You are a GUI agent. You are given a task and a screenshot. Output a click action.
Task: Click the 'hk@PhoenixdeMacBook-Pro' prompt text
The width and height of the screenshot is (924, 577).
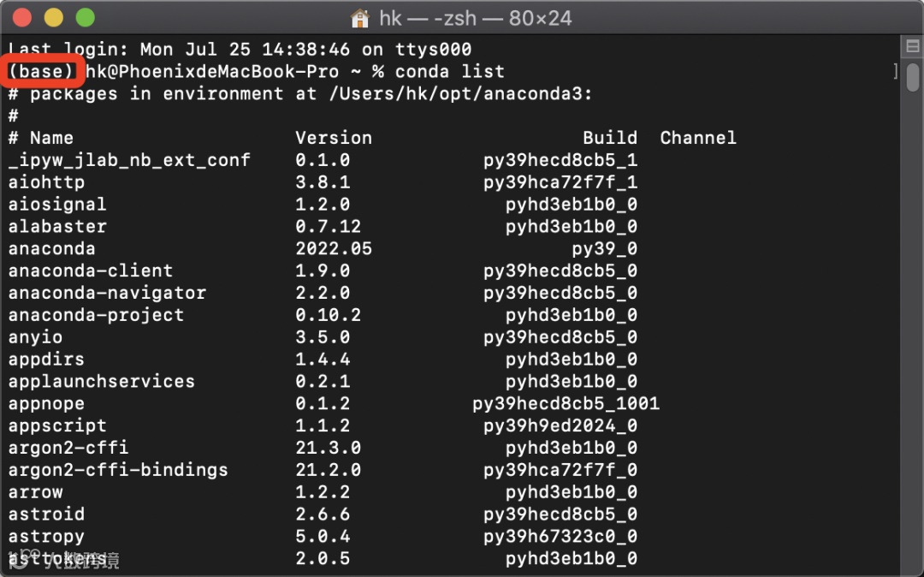(213, 71)
